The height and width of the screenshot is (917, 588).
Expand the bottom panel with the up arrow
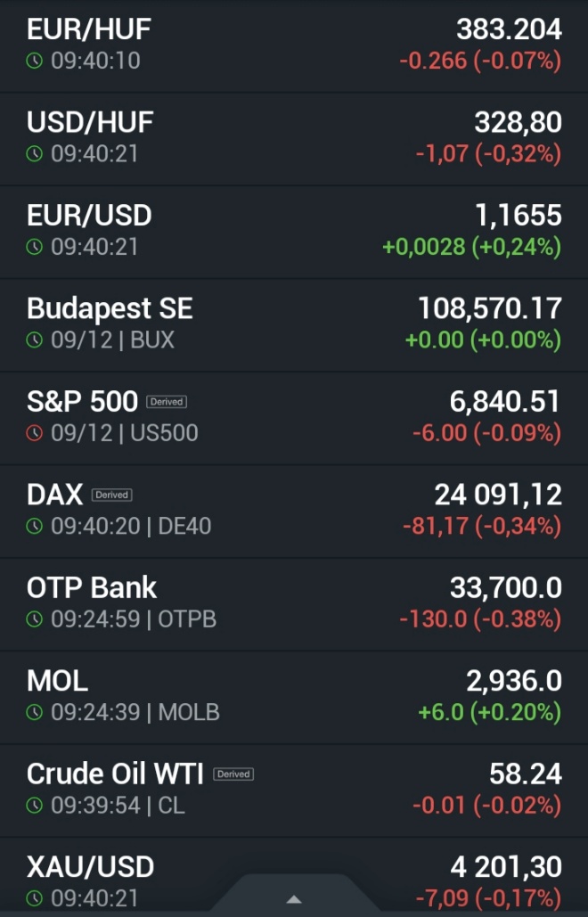[294, 898]
